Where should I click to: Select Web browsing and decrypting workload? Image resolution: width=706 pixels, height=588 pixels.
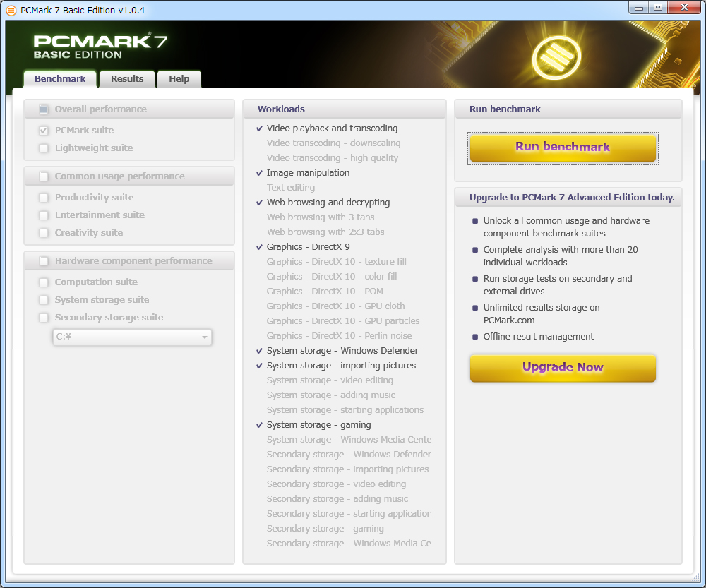point(328,203)
